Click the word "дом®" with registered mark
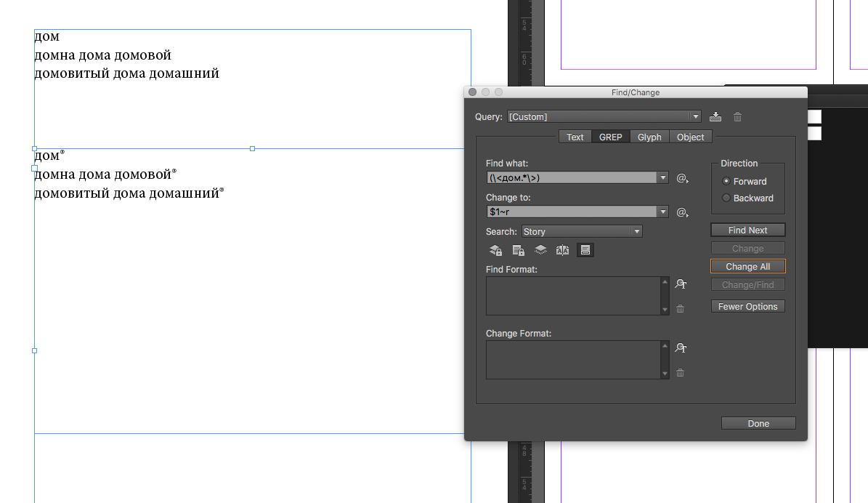This screenshot has width=868, height=503. [x=49, y=156]
